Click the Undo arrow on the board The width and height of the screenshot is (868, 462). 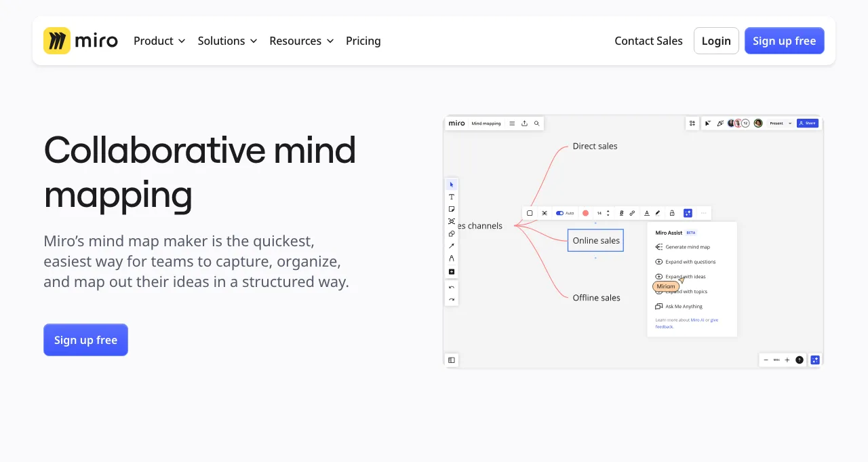pos(452,288)
